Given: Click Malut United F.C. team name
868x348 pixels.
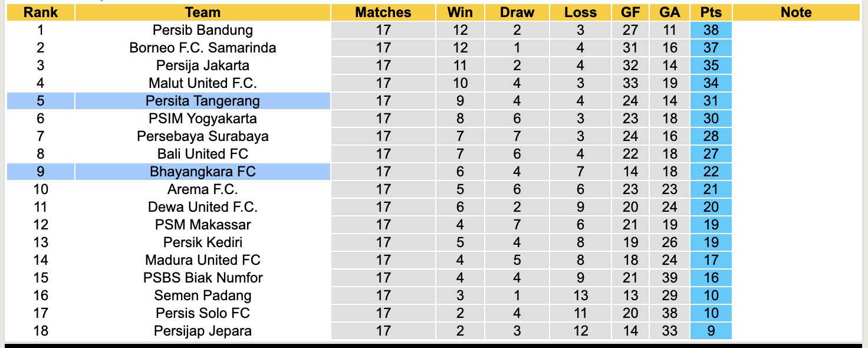Looking at the screenshot, I should pos(202,83).
